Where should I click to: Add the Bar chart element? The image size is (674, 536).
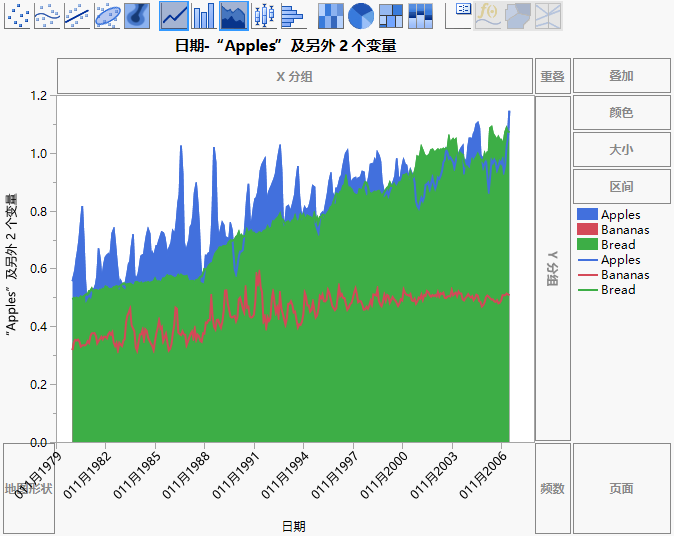[x=204, y=14]
